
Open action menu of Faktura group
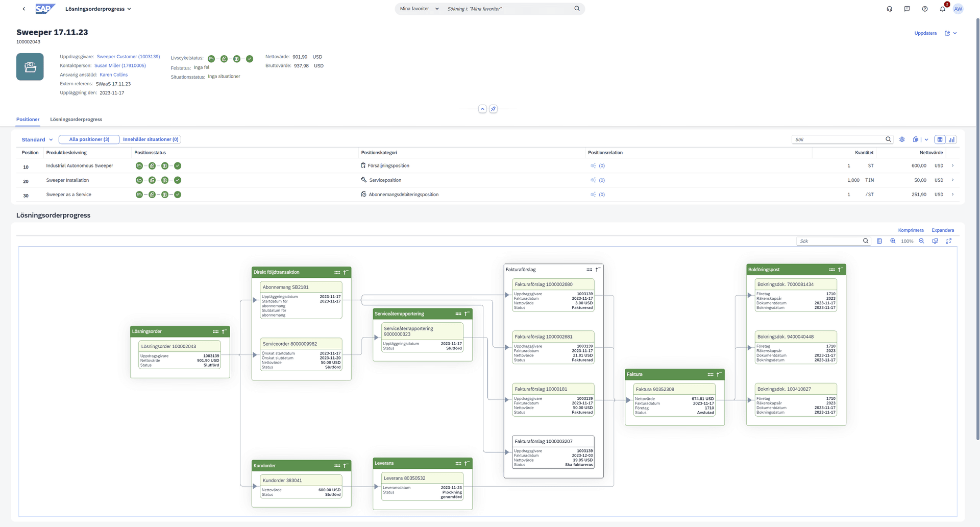[x=710, y=374]
